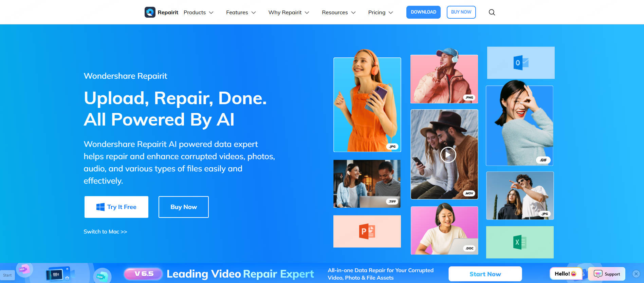Open the Resources menu
This screenshot has width=644, height=283.
point(338,13)
